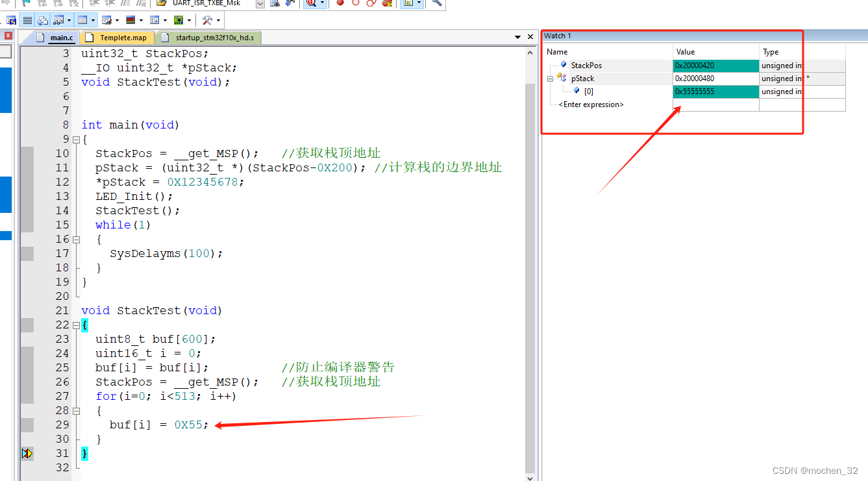
Task: Open the Trace Windows dropdown arrow
Action: pyautogui.click(x=165, y=20)
